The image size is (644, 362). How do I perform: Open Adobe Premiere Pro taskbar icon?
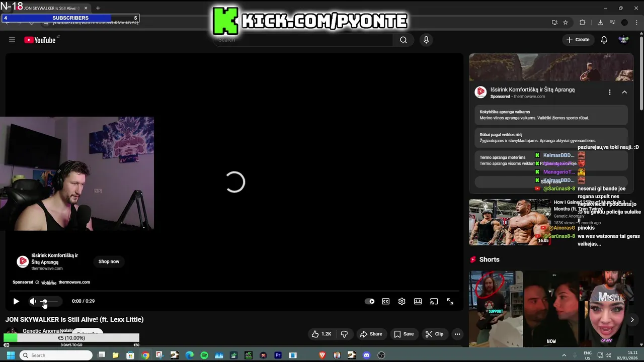278,355
